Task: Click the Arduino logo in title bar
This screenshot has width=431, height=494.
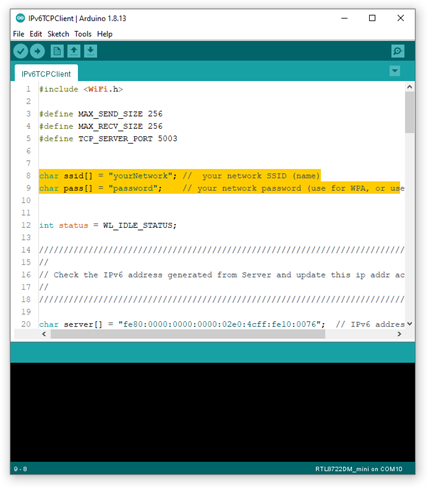Action: click(x=20, y=18)
